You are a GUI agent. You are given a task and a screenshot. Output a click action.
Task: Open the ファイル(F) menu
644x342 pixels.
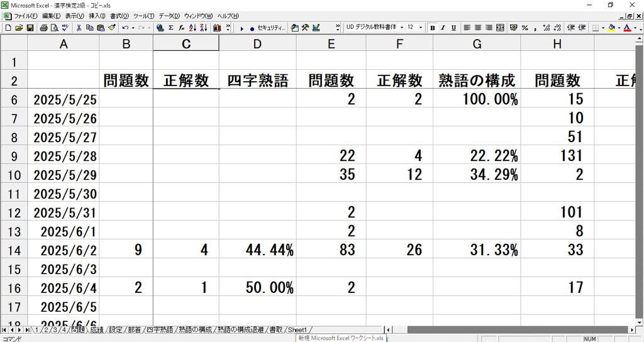25,16
